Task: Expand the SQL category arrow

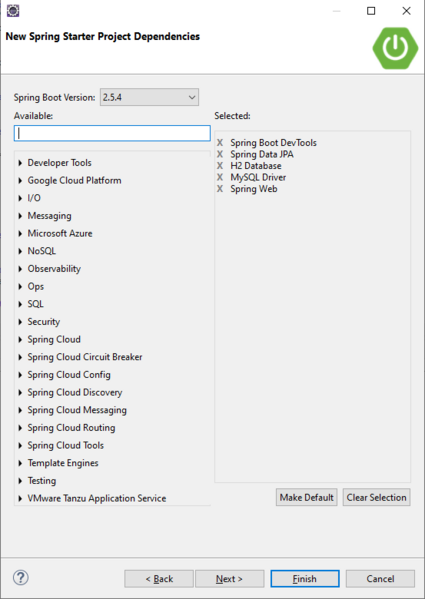Action: click(x=20, y=304)
